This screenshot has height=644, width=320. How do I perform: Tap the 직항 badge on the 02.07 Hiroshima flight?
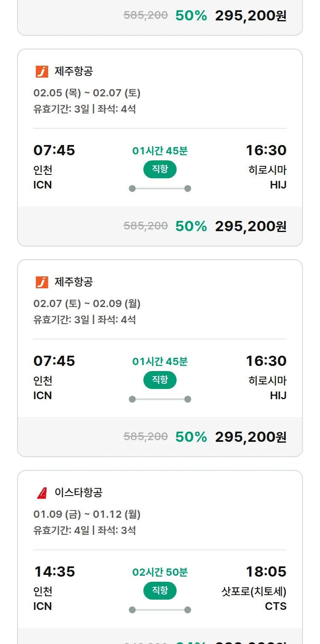coord(160,380)
